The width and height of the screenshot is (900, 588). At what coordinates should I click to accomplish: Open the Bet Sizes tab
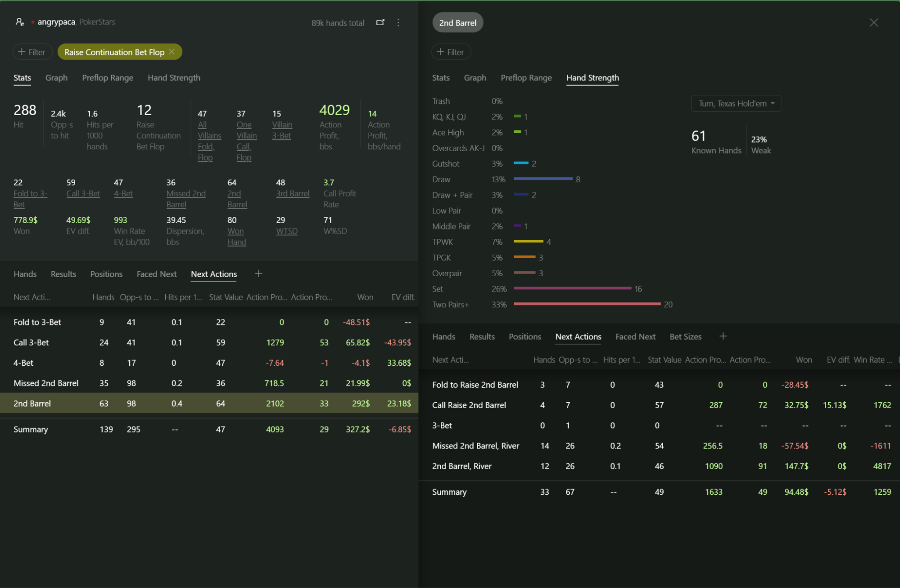[685, 337]
